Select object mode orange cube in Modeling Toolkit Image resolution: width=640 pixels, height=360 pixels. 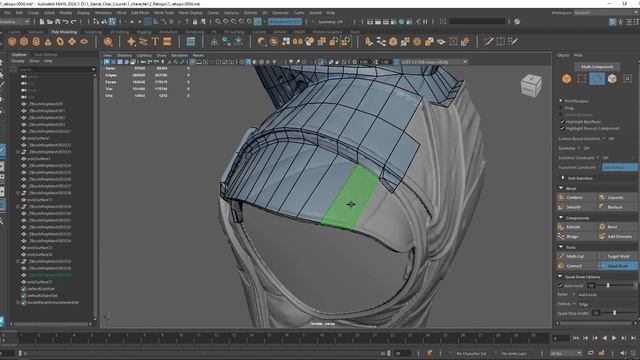point(567,78)
